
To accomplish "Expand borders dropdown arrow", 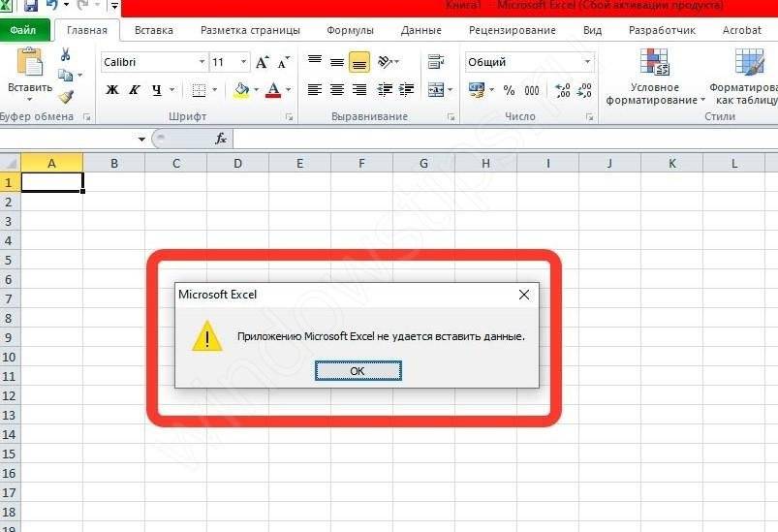I will (214, 90).
